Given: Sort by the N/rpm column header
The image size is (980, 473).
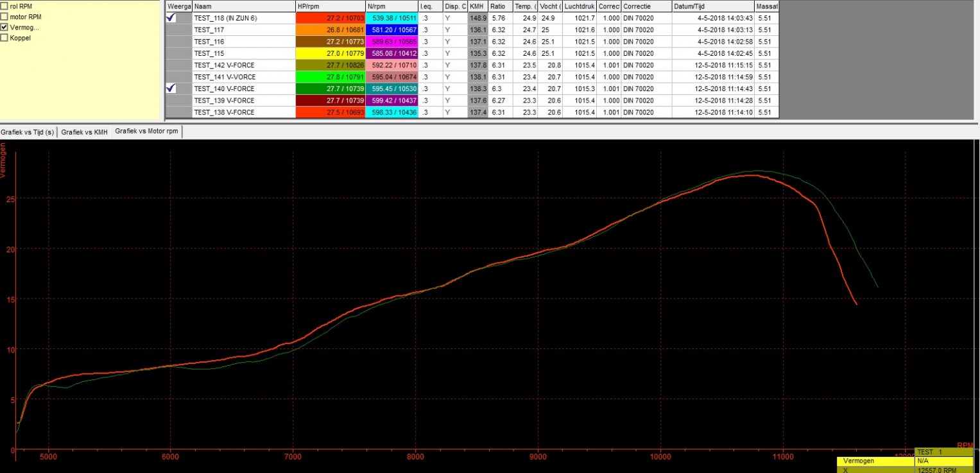Looking at the screenshot, I should pos(391,6).
